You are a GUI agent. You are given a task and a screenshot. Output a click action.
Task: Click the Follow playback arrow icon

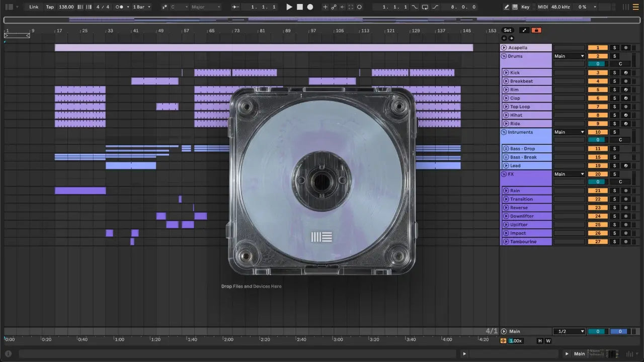point(235,7)
